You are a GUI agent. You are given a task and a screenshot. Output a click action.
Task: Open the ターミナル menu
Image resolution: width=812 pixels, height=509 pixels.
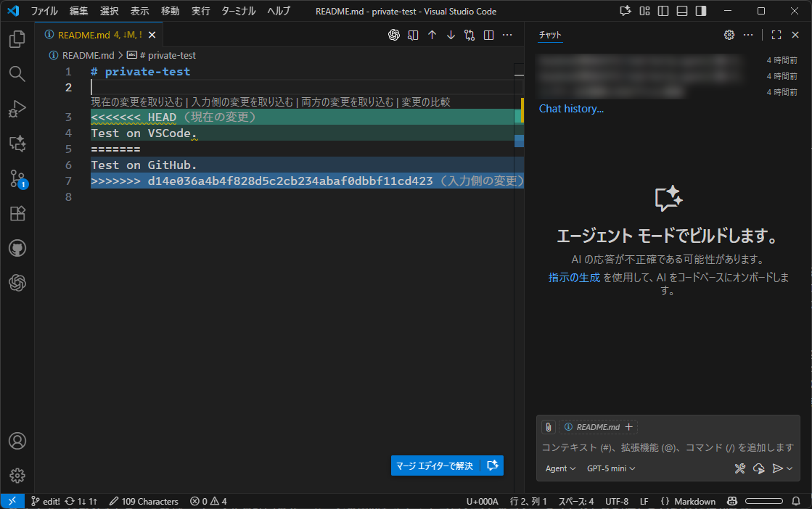pyautogui.click(x=237, y=11)
